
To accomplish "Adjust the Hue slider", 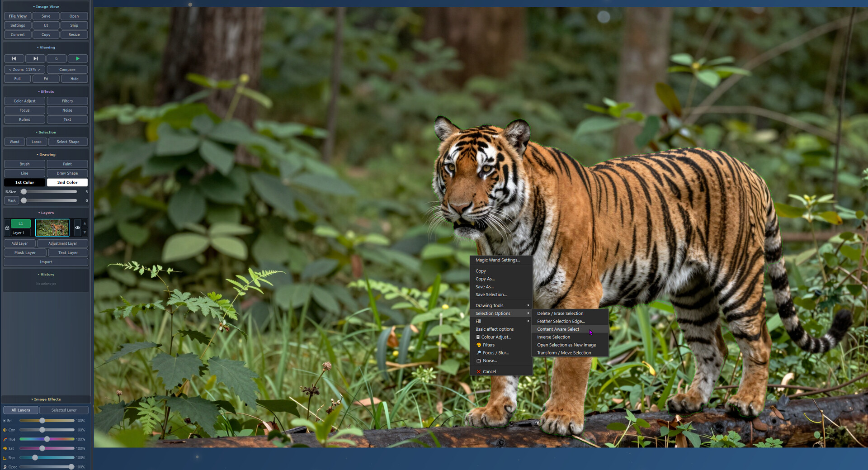I will (x=47, y=439).
